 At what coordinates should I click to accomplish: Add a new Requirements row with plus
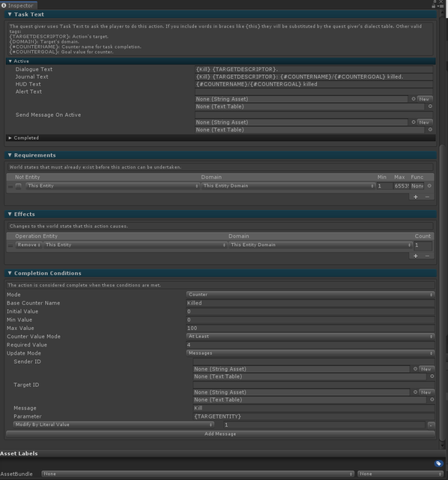point(416,196)
